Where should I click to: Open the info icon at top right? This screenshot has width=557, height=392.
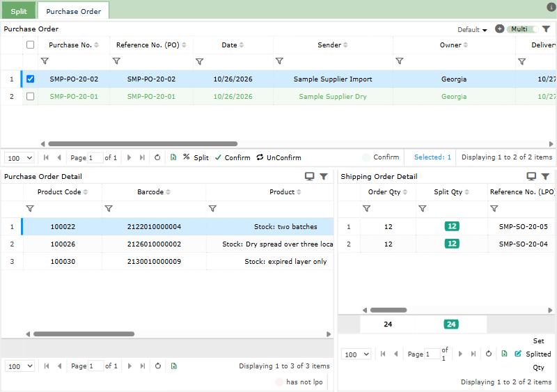tap(551, 7)
